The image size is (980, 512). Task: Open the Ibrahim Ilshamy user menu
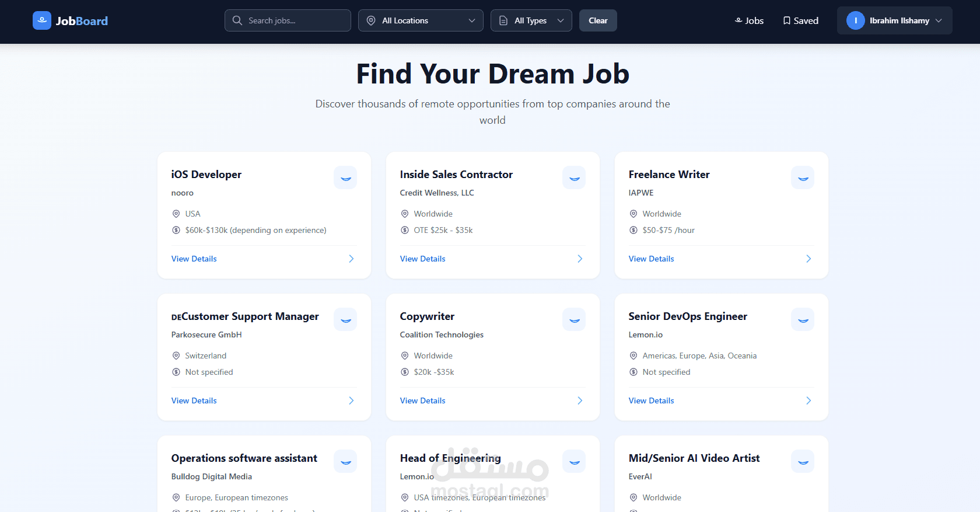click(x=895, y=20)
